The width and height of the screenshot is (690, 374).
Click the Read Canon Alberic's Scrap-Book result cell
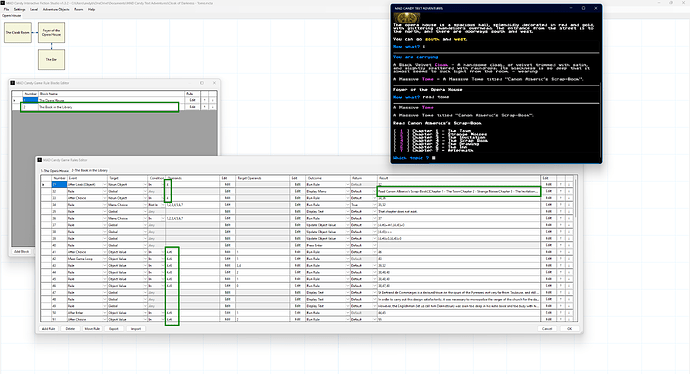point(459,191)
